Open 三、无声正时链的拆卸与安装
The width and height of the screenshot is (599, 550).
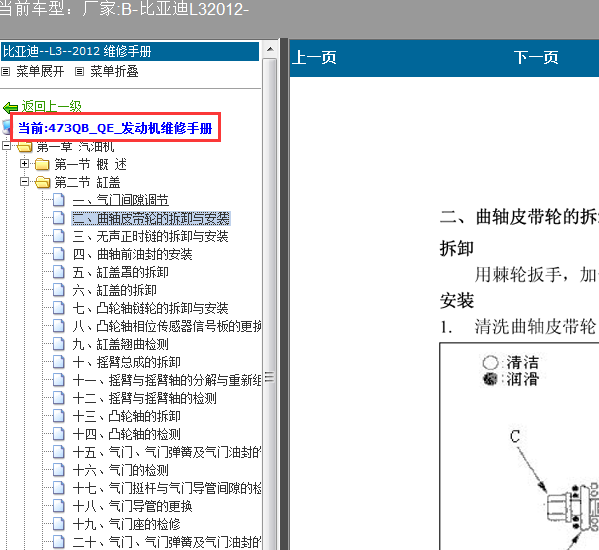[151, 236]
